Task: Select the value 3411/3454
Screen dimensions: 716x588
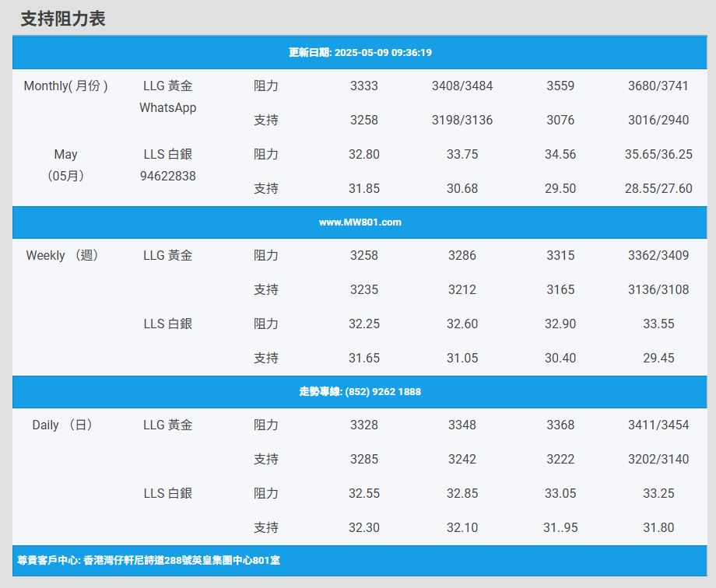Action: pyautogui.click(x=658, y=425)
